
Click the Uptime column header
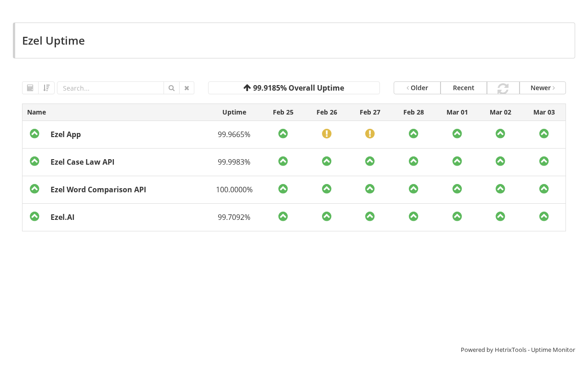(x=234, y=112)
